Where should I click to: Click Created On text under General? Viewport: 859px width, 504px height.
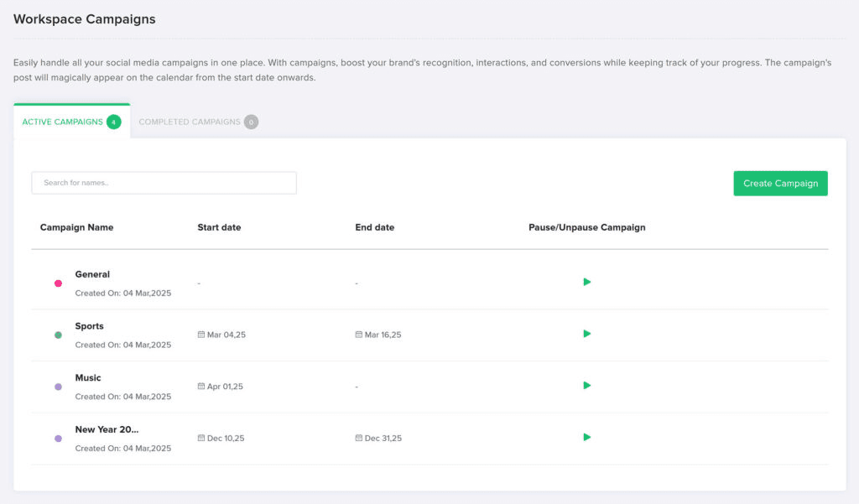[123, 293]
